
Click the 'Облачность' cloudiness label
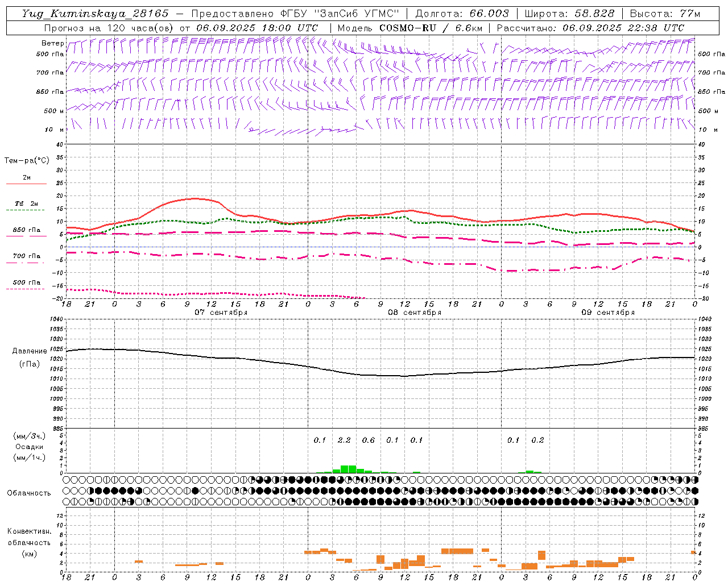pyautogui.click(x=29, y=493)
